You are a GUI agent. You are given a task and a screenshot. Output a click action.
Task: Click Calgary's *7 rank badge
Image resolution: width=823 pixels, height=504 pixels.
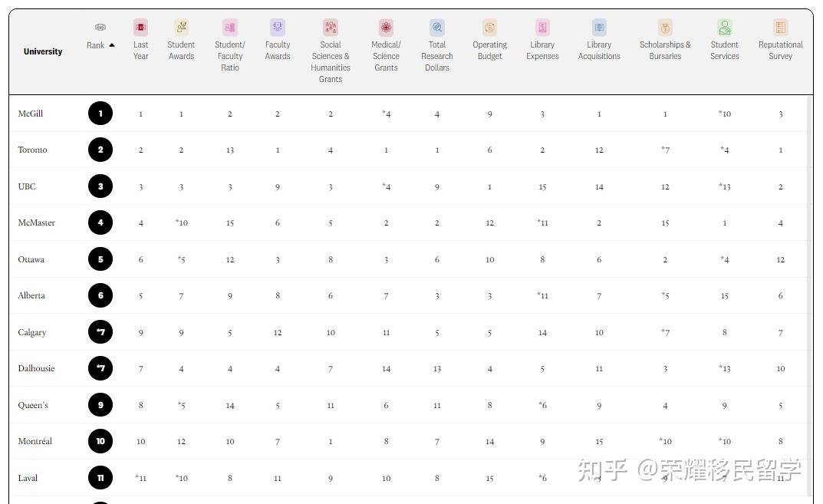point(100,332)
